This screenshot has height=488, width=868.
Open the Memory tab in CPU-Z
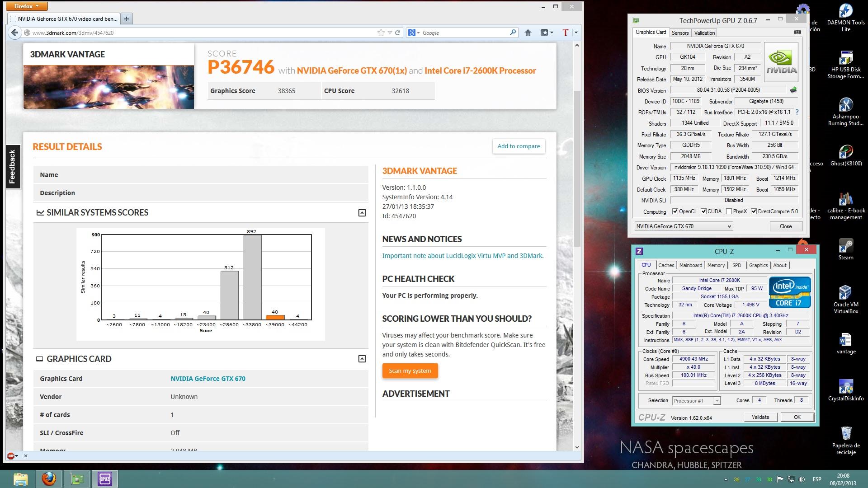pos(716,265)
